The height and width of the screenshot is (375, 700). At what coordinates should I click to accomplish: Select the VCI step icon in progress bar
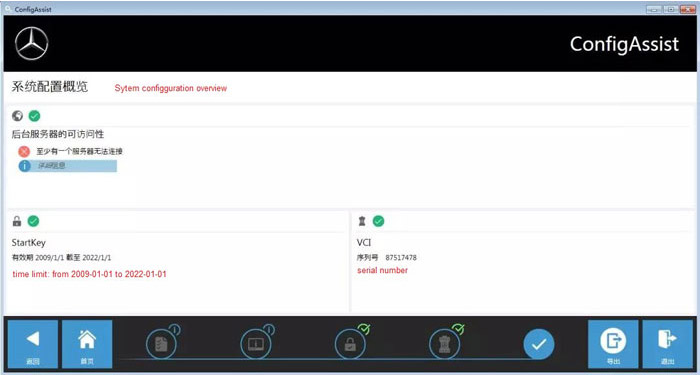pos(444,344)
